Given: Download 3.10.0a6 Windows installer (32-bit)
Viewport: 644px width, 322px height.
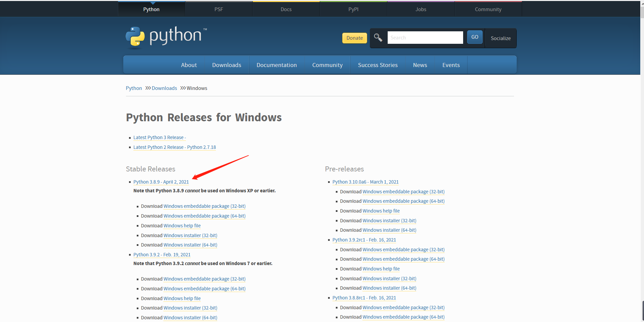Looking at the screenshot, I should pyautogui.click(x=389, y=221).
